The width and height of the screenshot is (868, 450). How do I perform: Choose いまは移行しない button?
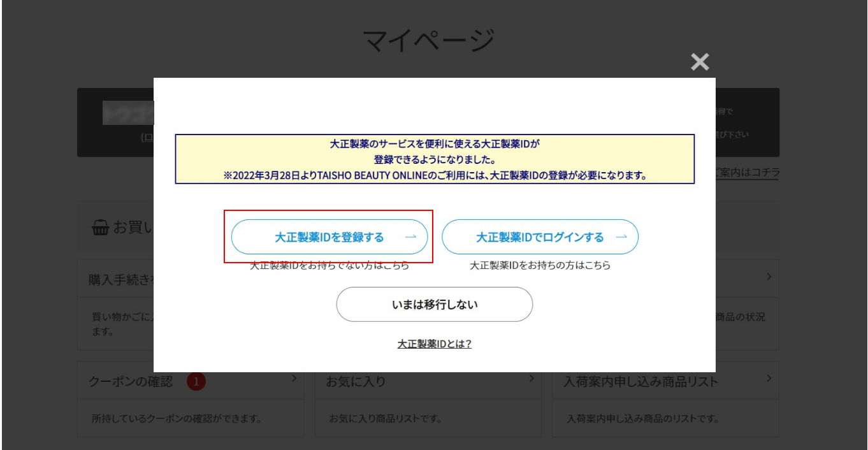tap(435, 304)
